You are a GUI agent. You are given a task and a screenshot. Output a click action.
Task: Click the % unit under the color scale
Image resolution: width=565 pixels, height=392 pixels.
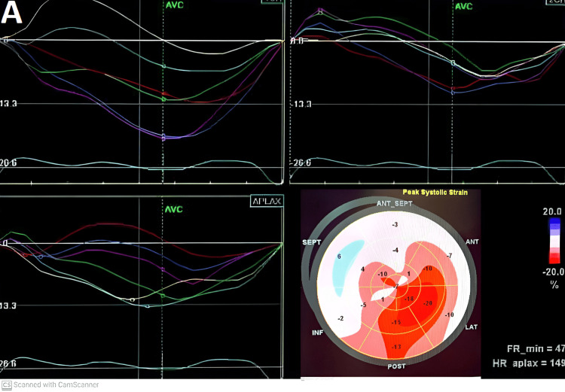[x=554, y=284]
